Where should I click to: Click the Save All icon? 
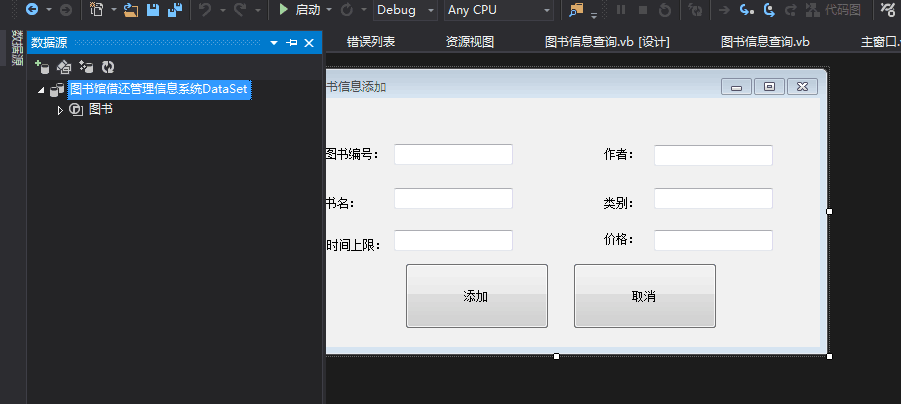175,10
